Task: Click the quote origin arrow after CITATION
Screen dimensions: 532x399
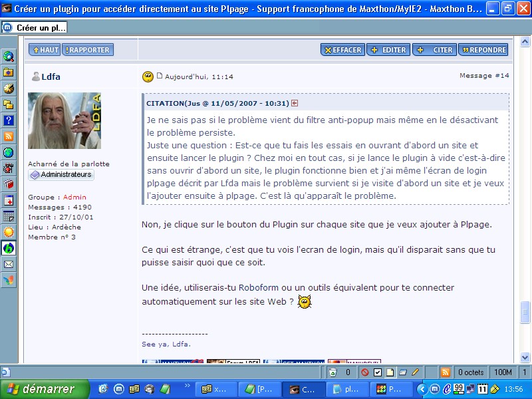Action: tap(295, 103)
